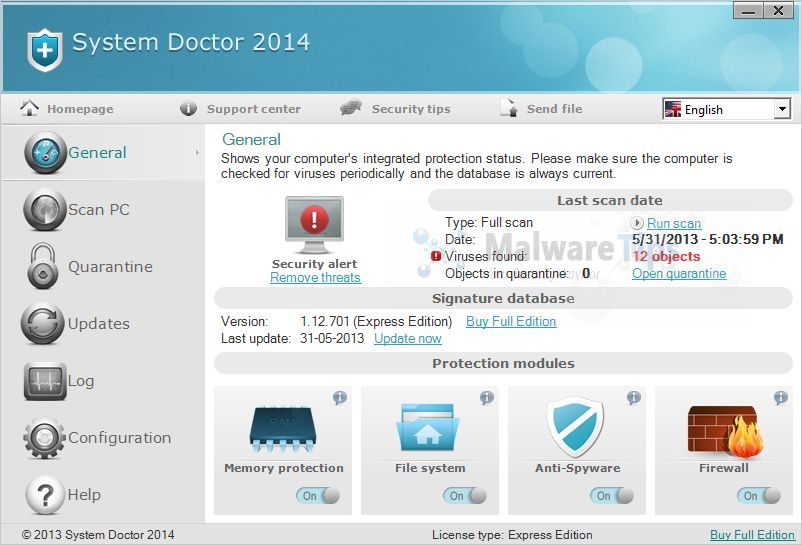This screenshot has width=802, height=545.
Task: Select the General sidebar section label
Action: [x=97, y=152]
